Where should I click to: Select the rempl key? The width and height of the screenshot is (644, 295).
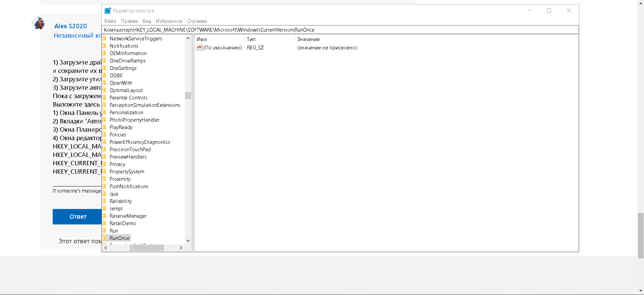coord(116,209)
